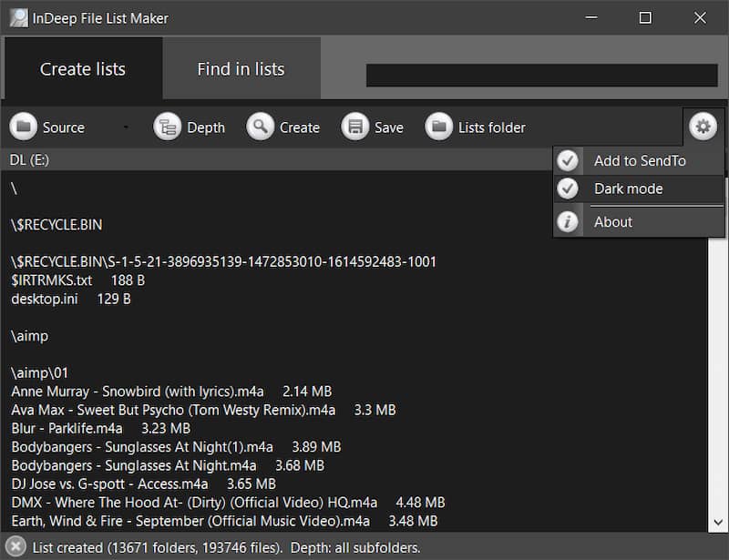
Task: Click the \aimp\01 folder line
Action: tap(39, 372)
